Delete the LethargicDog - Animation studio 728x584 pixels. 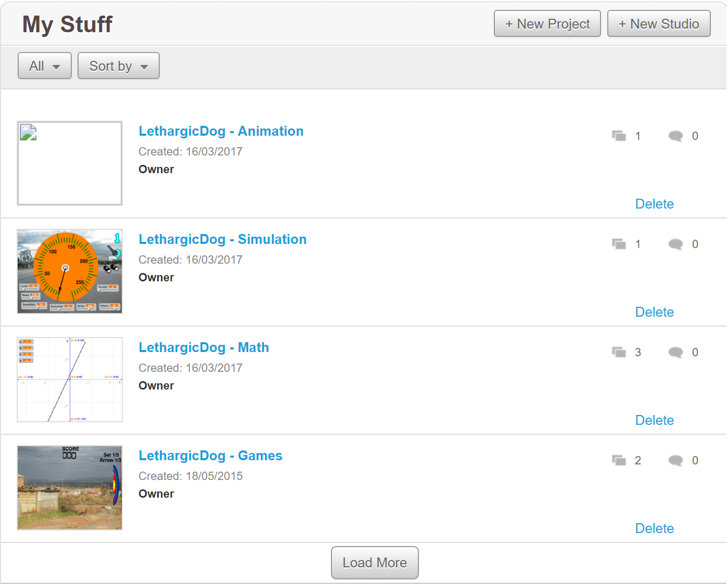click(x=654, y=204)
